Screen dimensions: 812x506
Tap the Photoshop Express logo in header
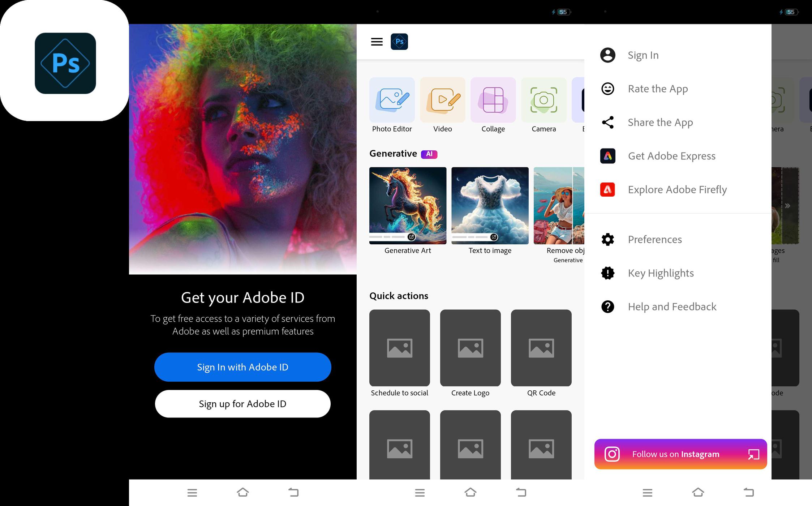click(399, 42)
